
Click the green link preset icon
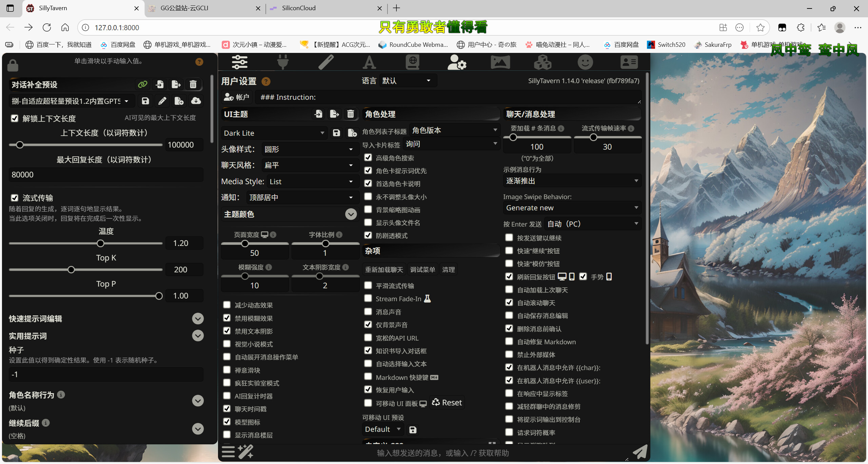point(143,84)
